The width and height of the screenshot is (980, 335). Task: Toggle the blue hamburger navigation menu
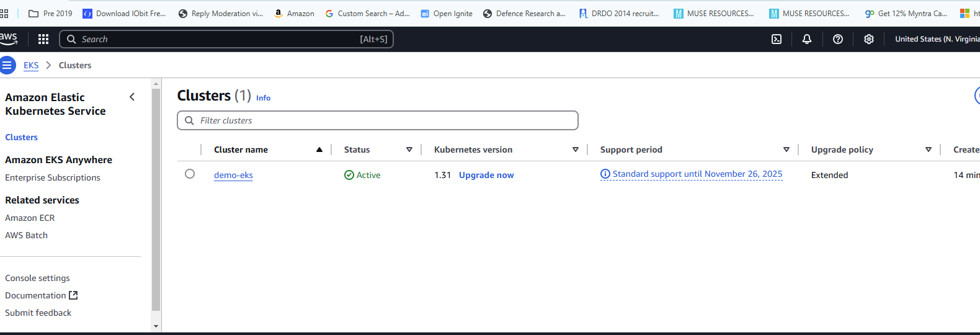point(7,65)
